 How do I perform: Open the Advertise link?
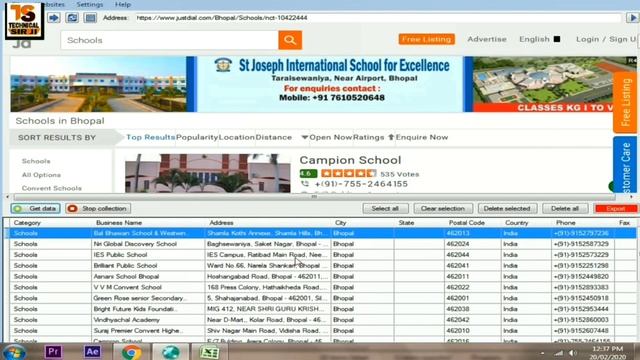(x=487, y=39)
